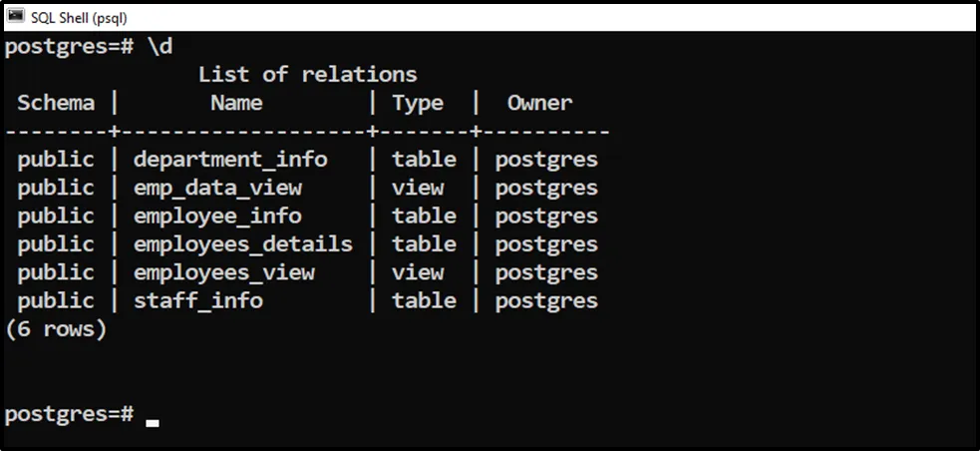Select the Owner column header

pyautogui.click(x=539, y=103)
